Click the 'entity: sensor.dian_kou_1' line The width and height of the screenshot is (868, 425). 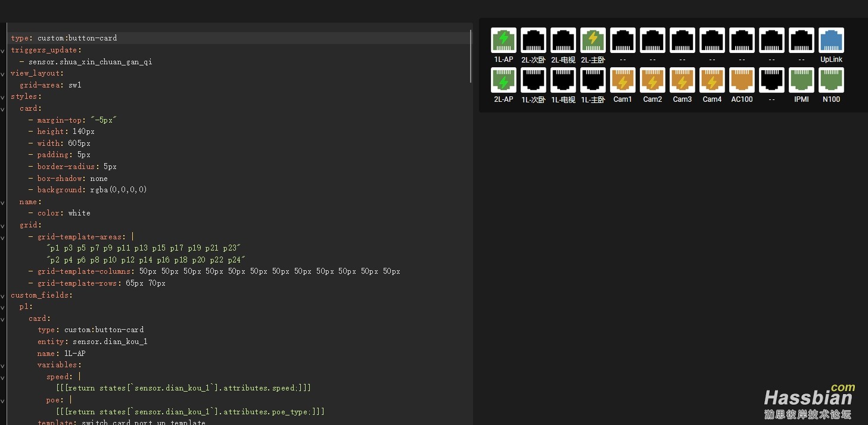[92, 342]
